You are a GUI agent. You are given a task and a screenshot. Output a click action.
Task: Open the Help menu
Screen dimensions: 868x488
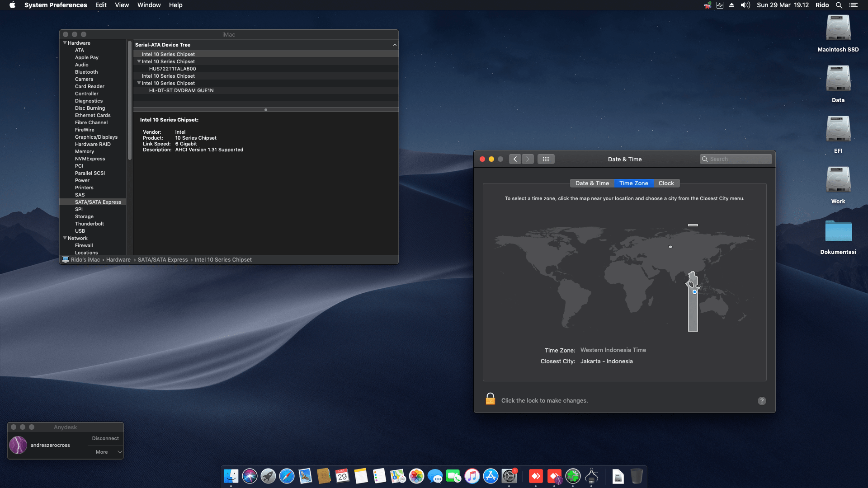pos(175,5)
